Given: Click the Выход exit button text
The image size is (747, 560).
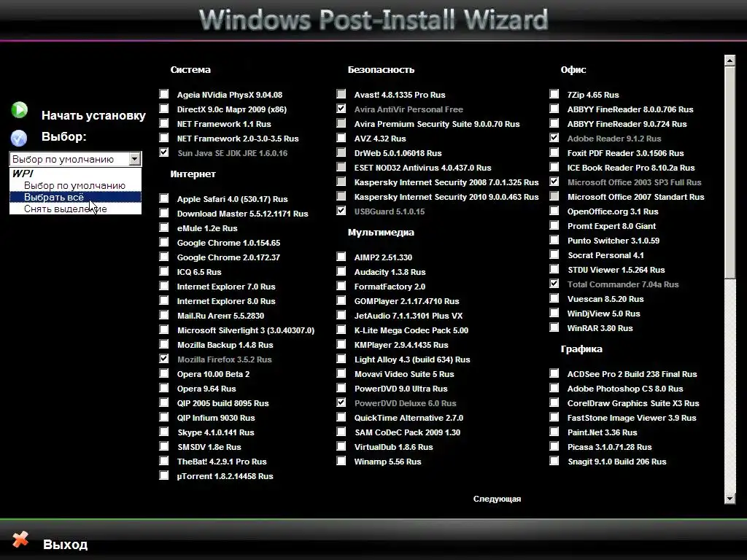Looking at the screenshot, I should tap(65, 544).
